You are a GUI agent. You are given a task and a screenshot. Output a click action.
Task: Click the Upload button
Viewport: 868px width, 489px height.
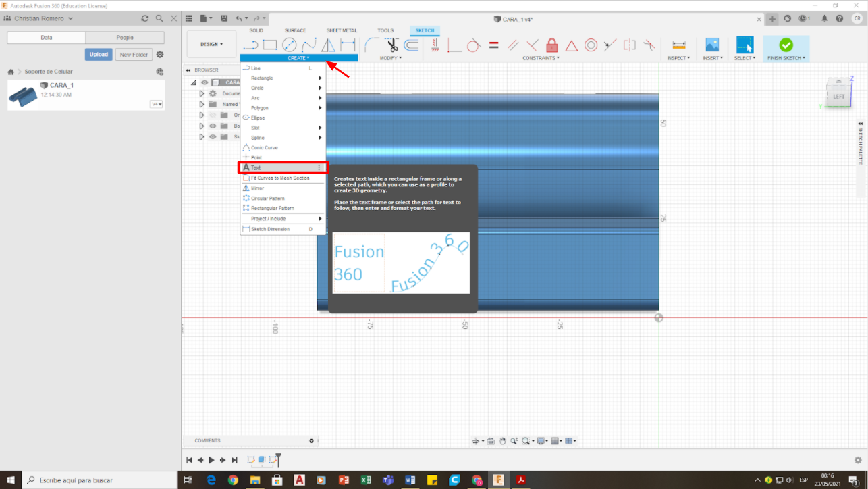[99, 55]
